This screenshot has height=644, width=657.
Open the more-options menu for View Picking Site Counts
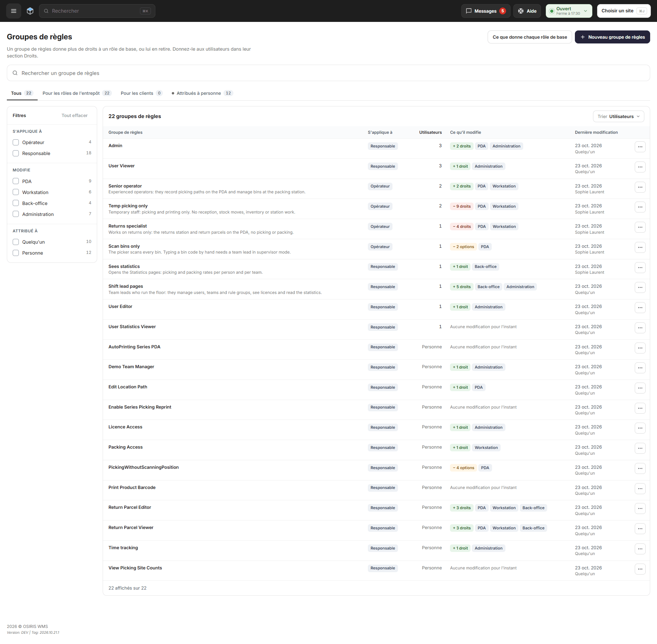[x=640, y=569]
